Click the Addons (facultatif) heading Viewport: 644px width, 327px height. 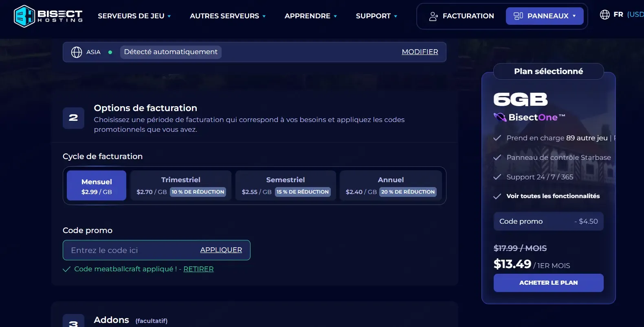131,320
